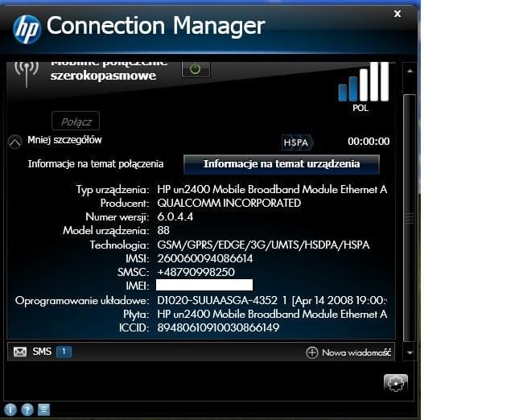The width and height of the screenshot is (515, 420).
Task: Create new message with Nowa wiadomość
Action: (356, 352)
